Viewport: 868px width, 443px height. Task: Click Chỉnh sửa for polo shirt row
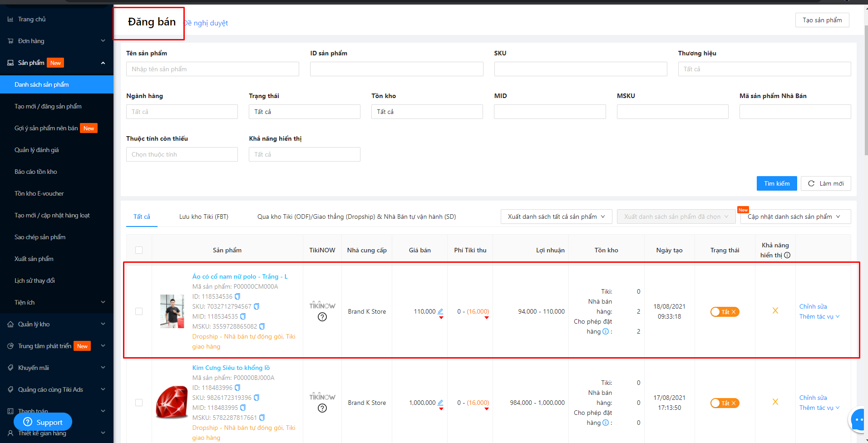813,307
